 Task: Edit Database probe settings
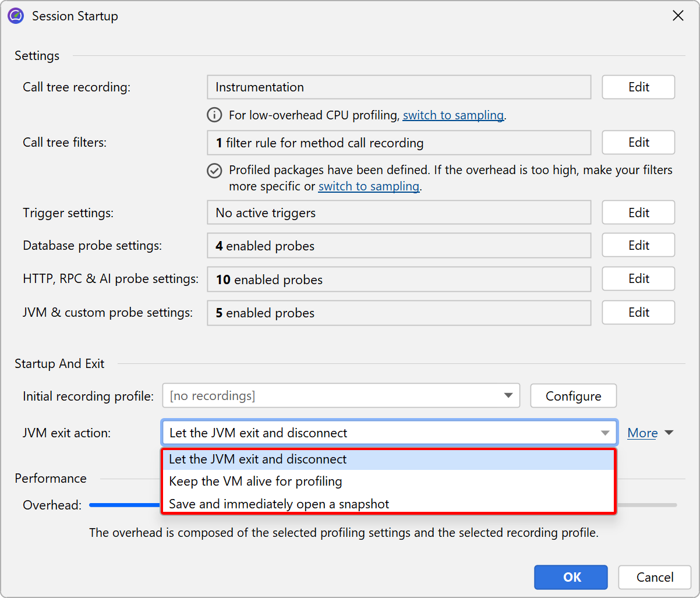(638, 246)
